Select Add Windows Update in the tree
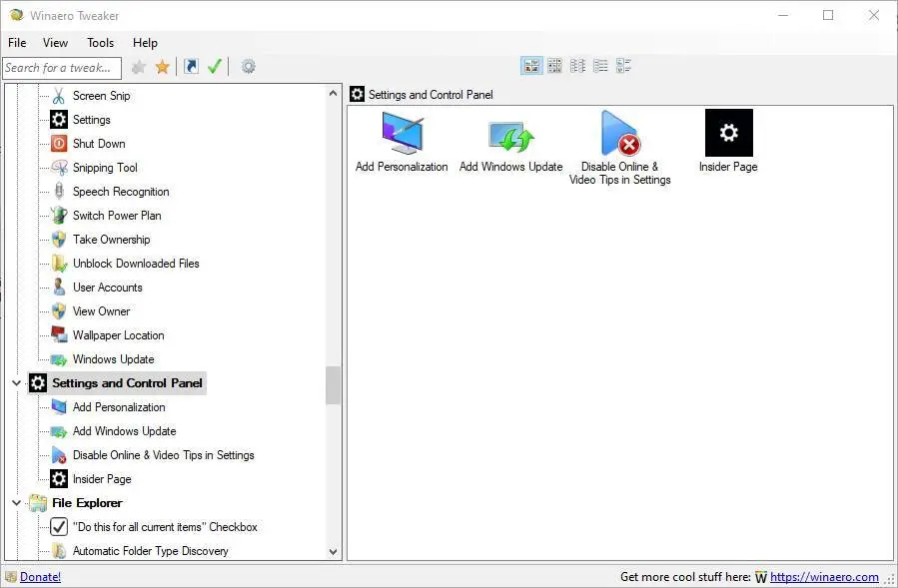 point(124,431)
